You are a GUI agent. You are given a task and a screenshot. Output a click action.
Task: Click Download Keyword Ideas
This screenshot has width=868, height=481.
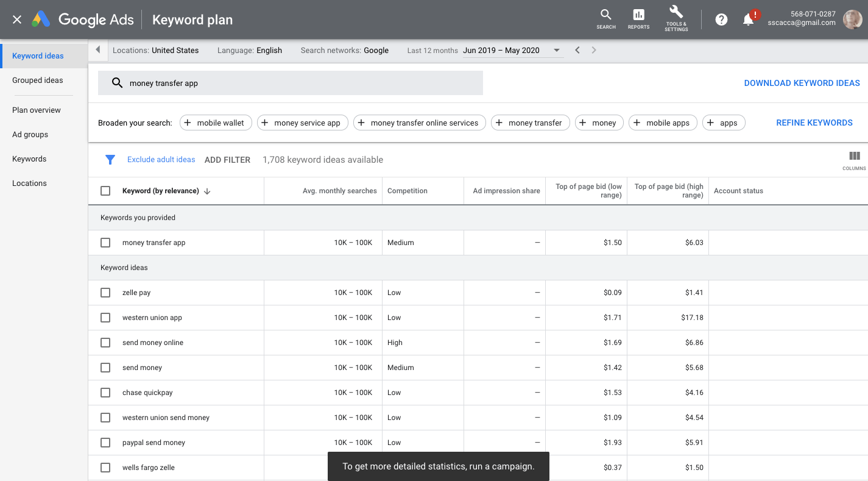[802, 83]
